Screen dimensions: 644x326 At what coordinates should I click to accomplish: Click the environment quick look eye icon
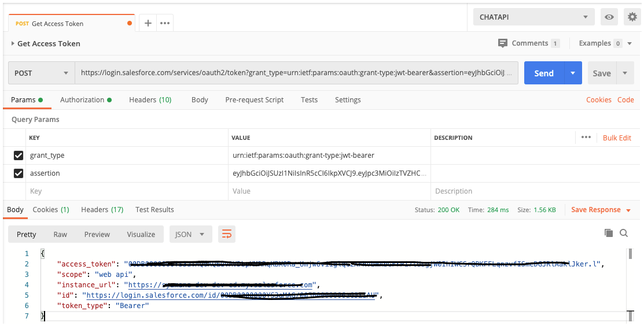click(x=609, y=17)
